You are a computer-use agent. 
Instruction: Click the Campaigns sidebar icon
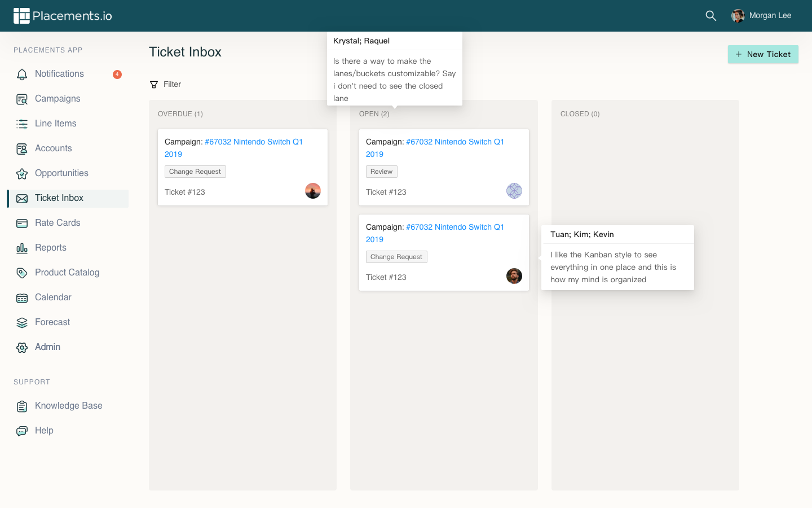pyautogui.click(x=22, y=99)
